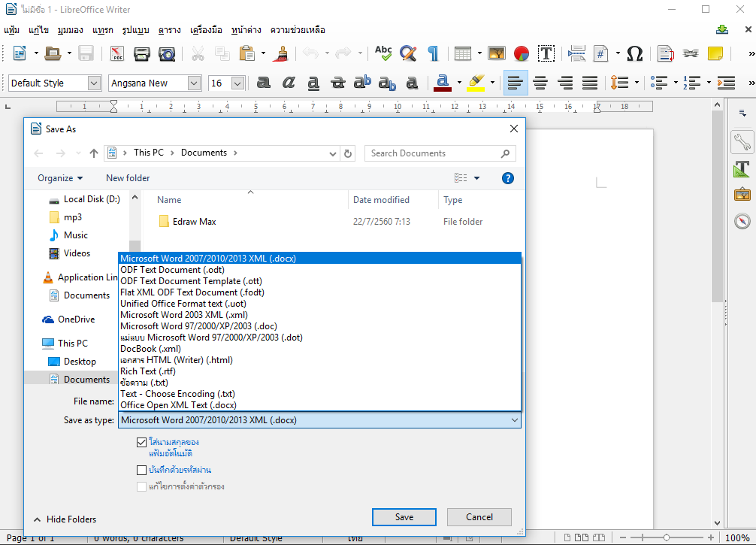
Task: Sort by the Date modified column header
Action: coord(381,200)
